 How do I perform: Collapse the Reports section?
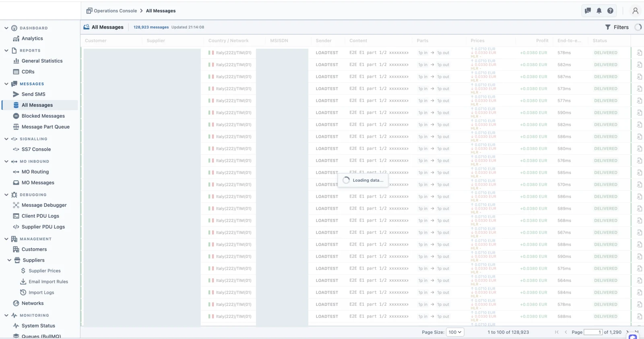coord(6,51)
